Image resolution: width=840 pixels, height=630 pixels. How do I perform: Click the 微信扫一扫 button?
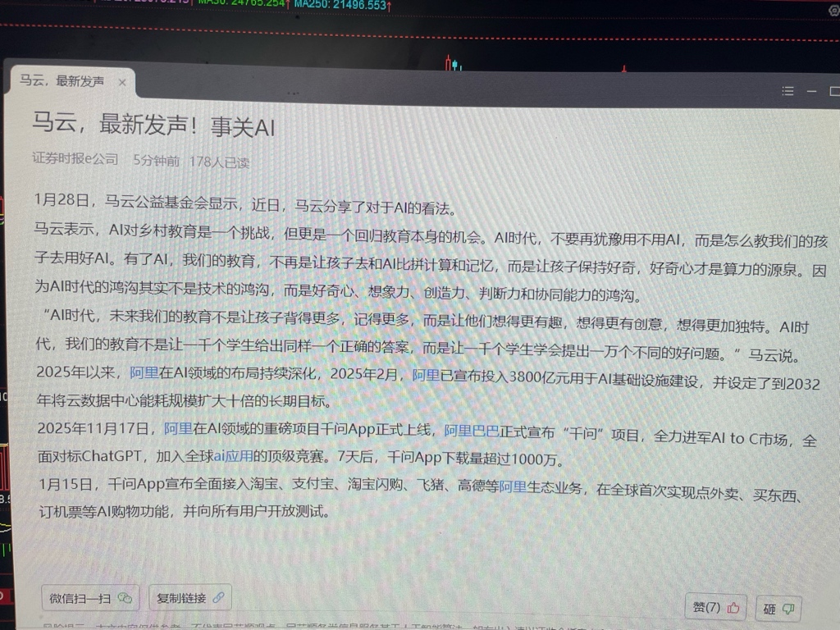click(90, 598)
